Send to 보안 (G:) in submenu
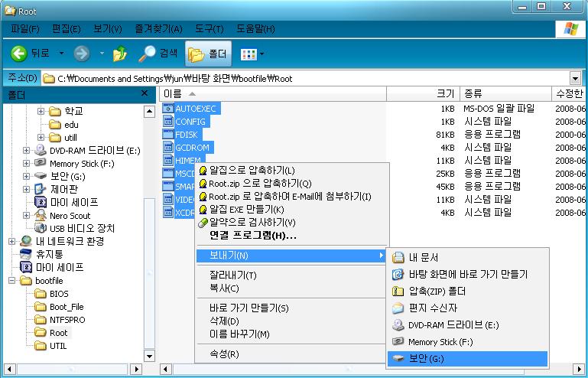 [425, 359]
